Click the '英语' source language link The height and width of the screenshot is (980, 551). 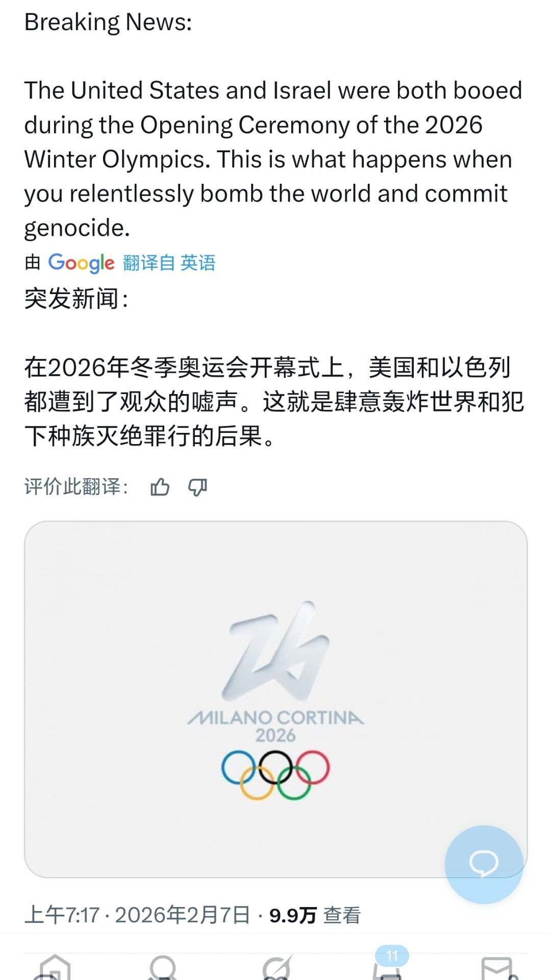point(199,263)
